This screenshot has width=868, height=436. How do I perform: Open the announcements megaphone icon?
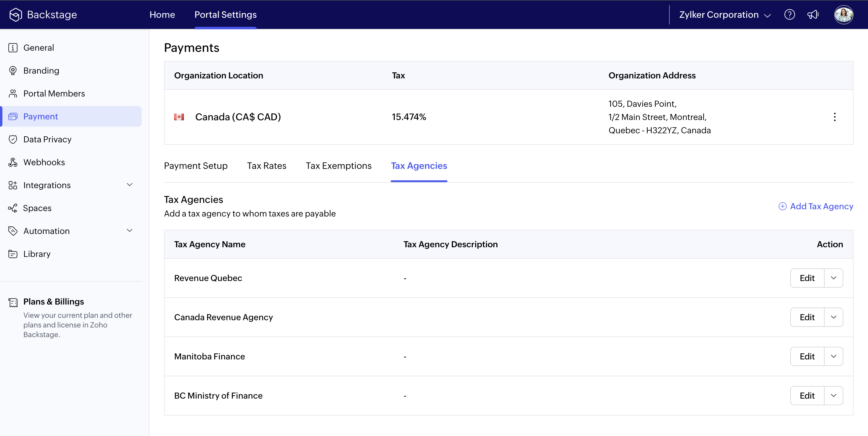tap(813, 14)
